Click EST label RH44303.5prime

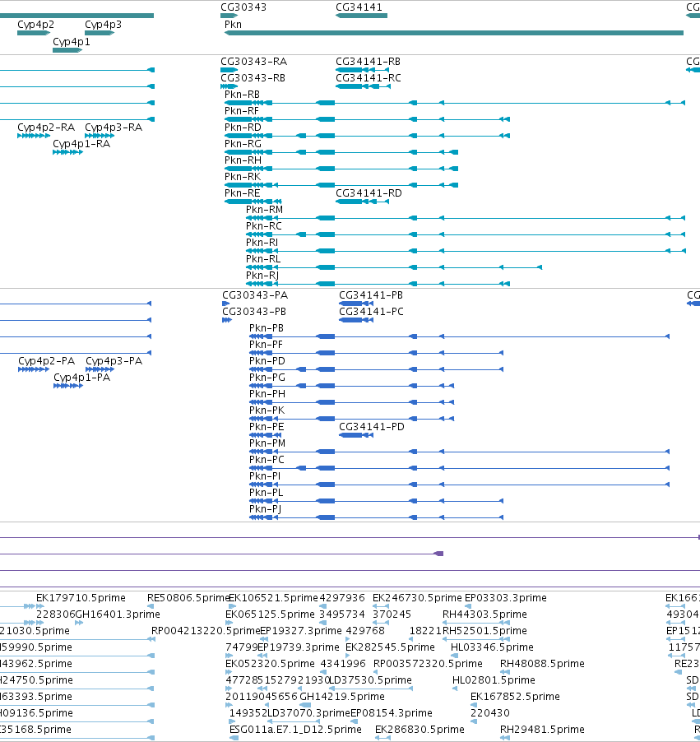(484, 614)
